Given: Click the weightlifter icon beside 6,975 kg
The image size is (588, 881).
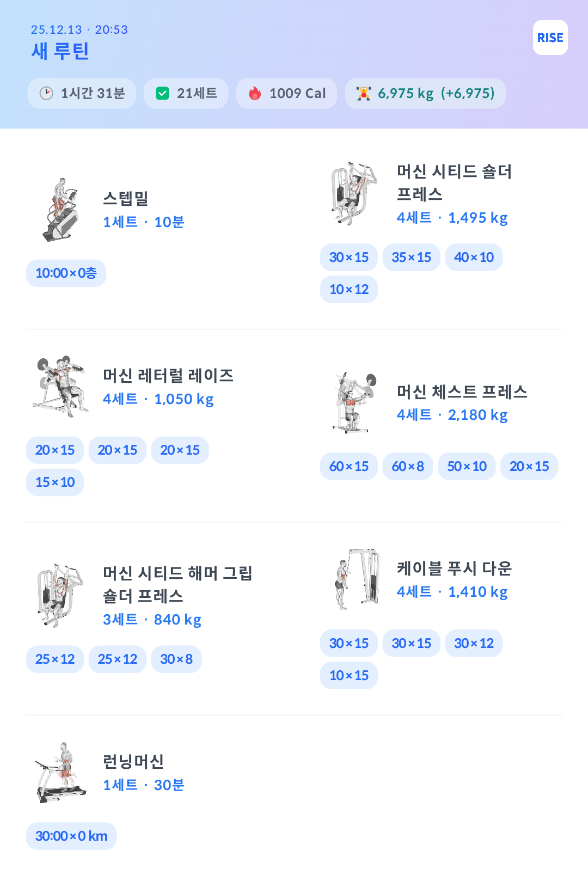Looking at the screenshot, I should (x=363, y=94).
